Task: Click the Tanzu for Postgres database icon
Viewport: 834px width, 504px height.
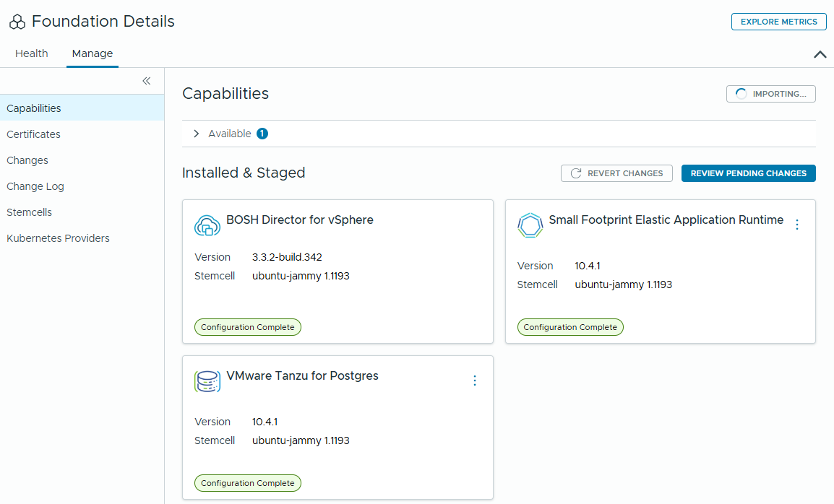Action: (207, 381)
